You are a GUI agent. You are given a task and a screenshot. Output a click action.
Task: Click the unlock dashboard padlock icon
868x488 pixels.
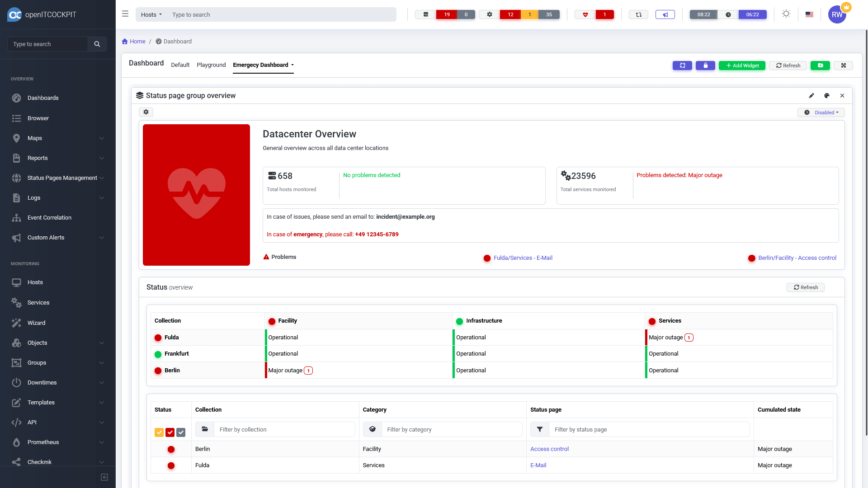(705, 66)
